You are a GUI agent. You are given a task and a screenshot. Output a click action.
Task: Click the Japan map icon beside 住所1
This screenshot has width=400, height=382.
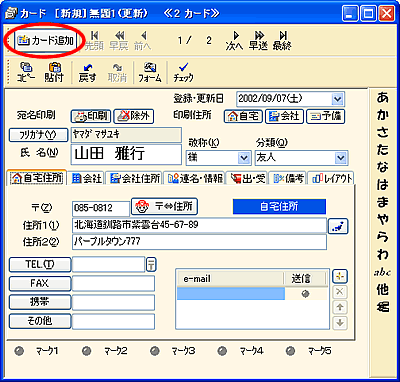[338, 226]
